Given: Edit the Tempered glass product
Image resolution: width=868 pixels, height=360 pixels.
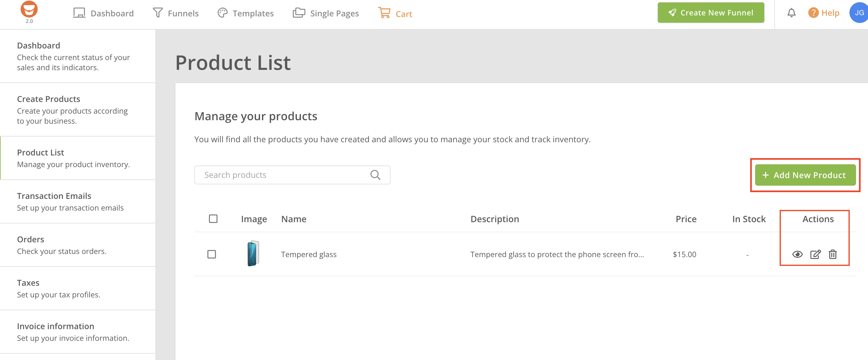Looking at the screenshot, I should [x=815, y=254].
